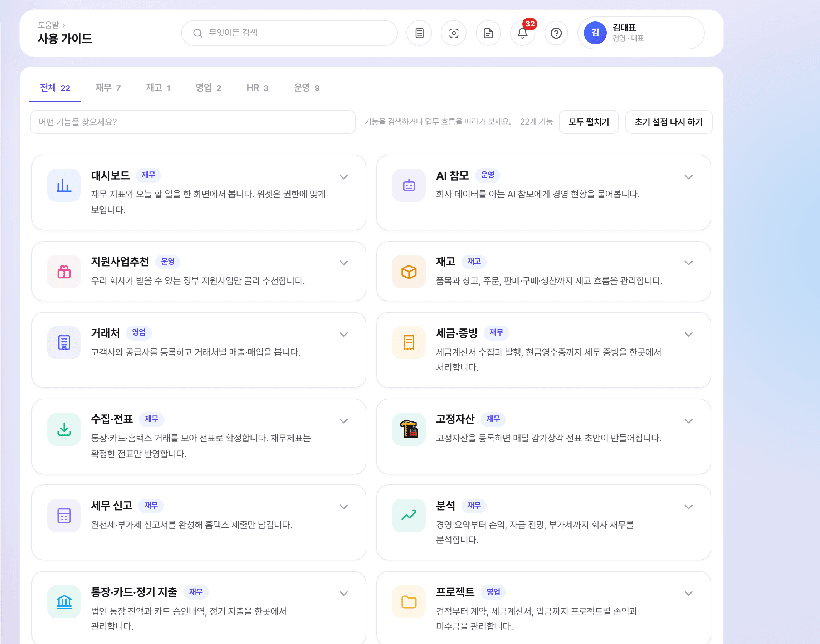
Task: Focus the 어떤 기능을 찾으세요? search field
Action: point(192,122)
